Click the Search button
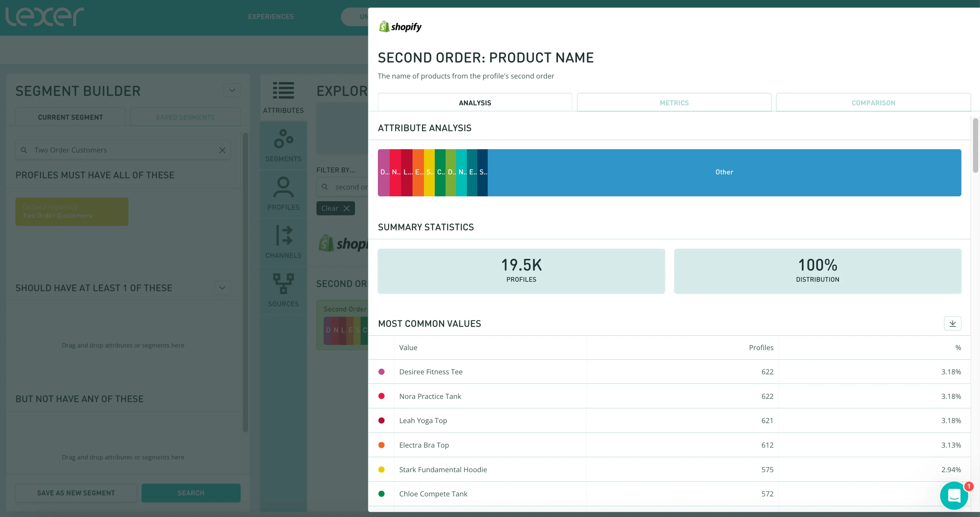980x517 pixels. pos(191,493)
